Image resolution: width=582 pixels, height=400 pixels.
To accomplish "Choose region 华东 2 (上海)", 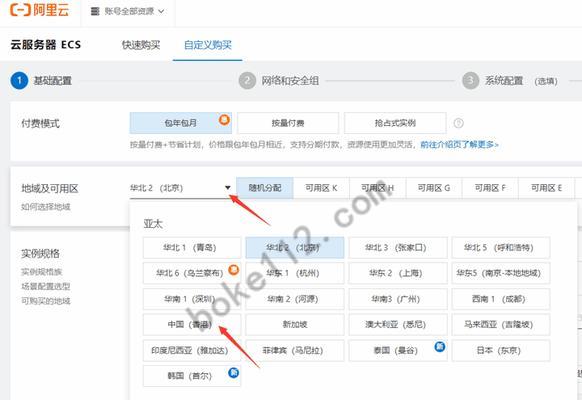I will point(398,273).
